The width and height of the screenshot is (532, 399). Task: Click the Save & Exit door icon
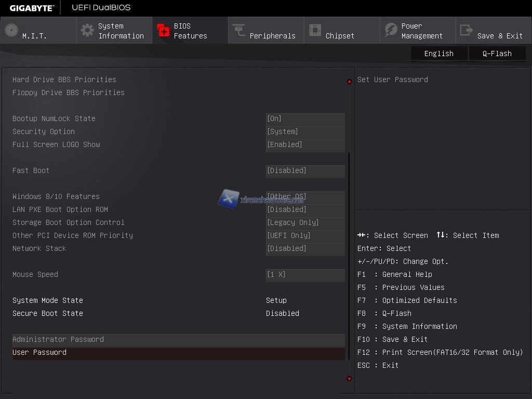point(467,31)
